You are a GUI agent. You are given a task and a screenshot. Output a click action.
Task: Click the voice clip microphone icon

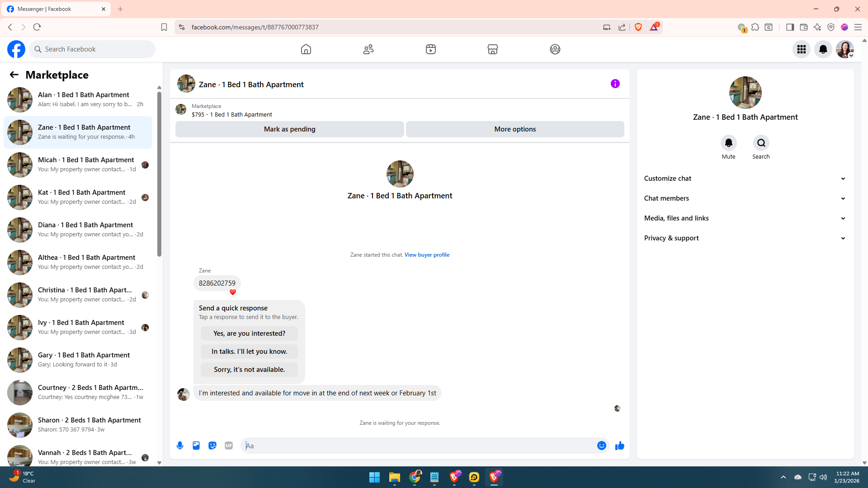pyautogui.click(x=180, y=446)
